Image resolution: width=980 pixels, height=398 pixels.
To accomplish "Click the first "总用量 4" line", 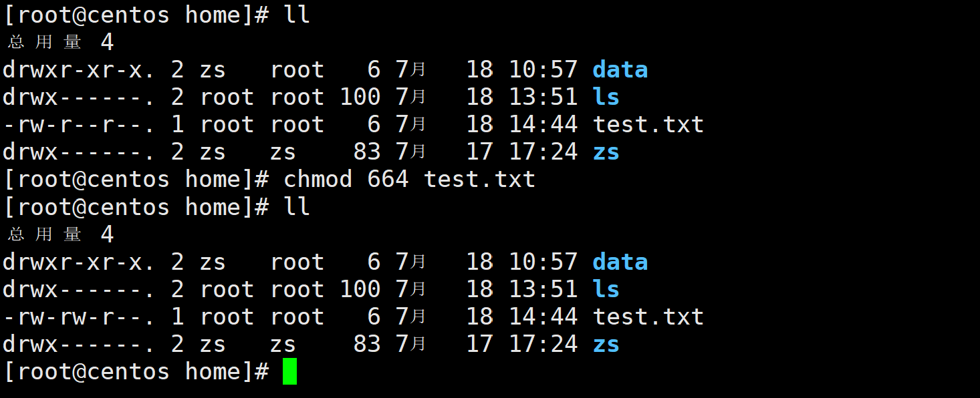I will point(60,43).
